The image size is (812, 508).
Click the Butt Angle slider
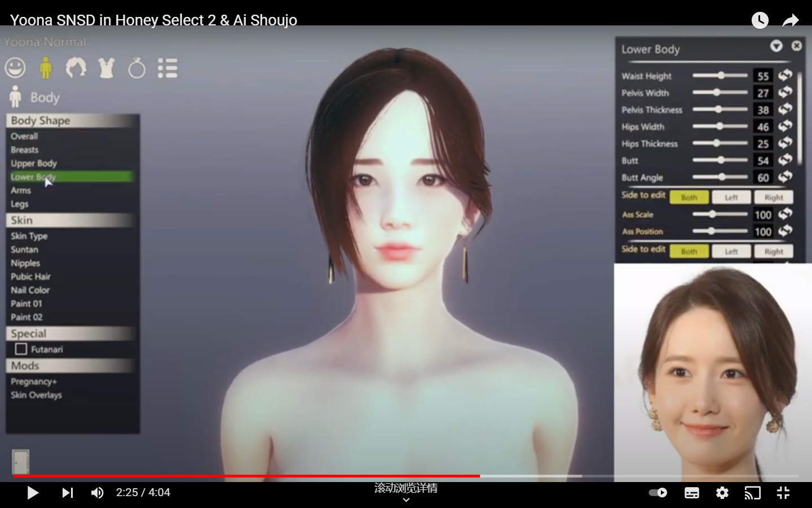720,177
